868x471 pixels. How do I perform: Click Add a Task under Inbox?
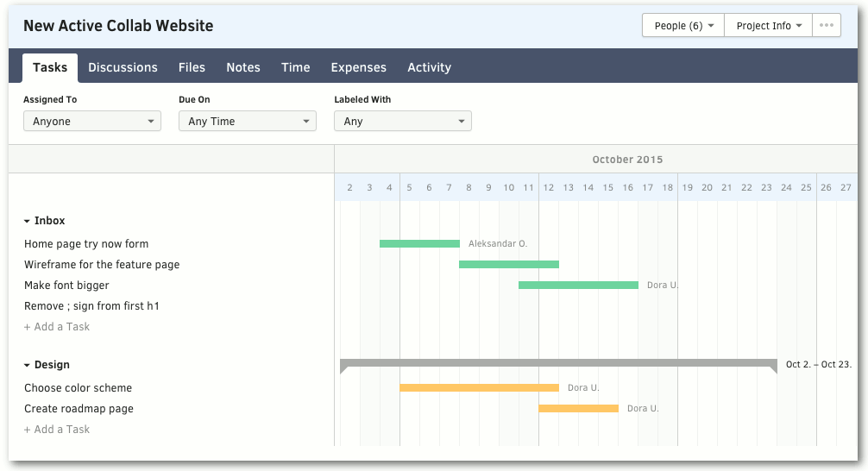[x=57, y=327]
